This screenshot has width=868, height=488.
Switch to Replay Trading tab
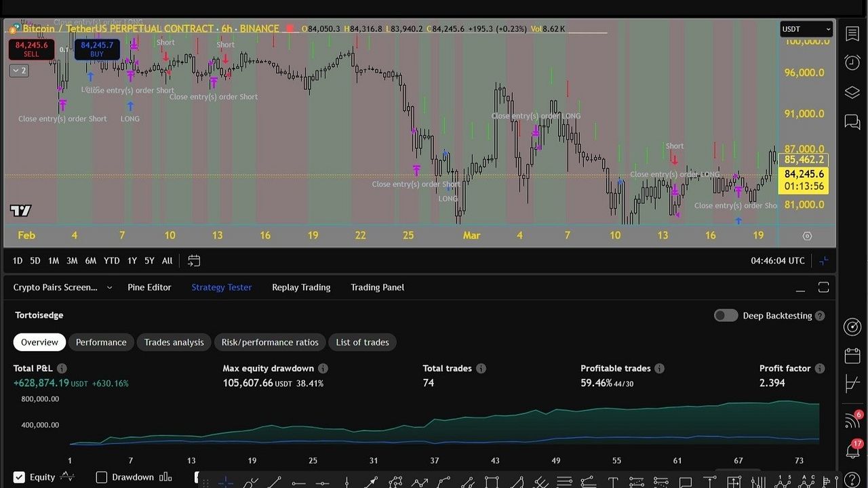(301, 287)
